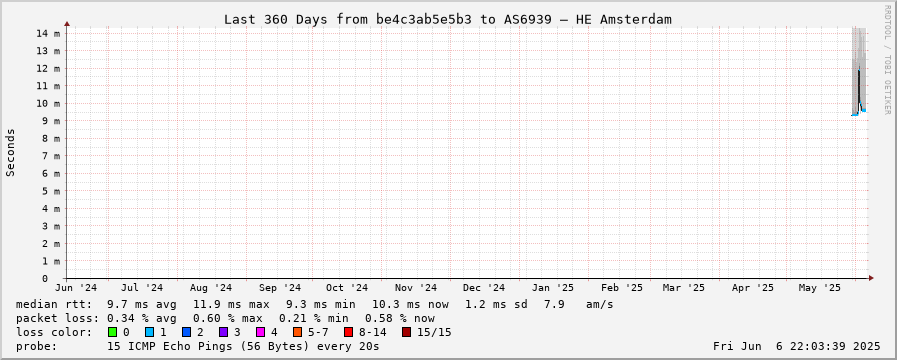Viewport: 897px width, 360px height.
Task: Click the median rtt statistics line
Action: point(315,304)
